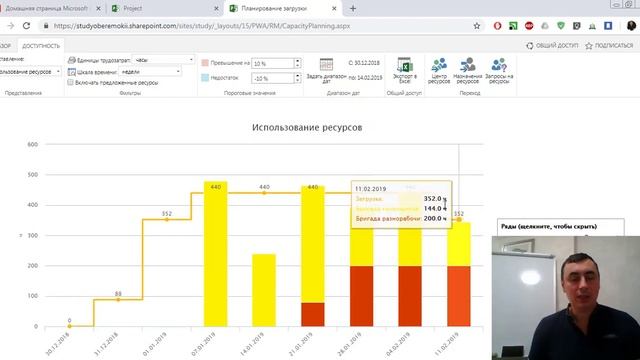The image size is (640, 360).
Task: Adjust the Недостаток percent stepper
Action: coord(297,78)
